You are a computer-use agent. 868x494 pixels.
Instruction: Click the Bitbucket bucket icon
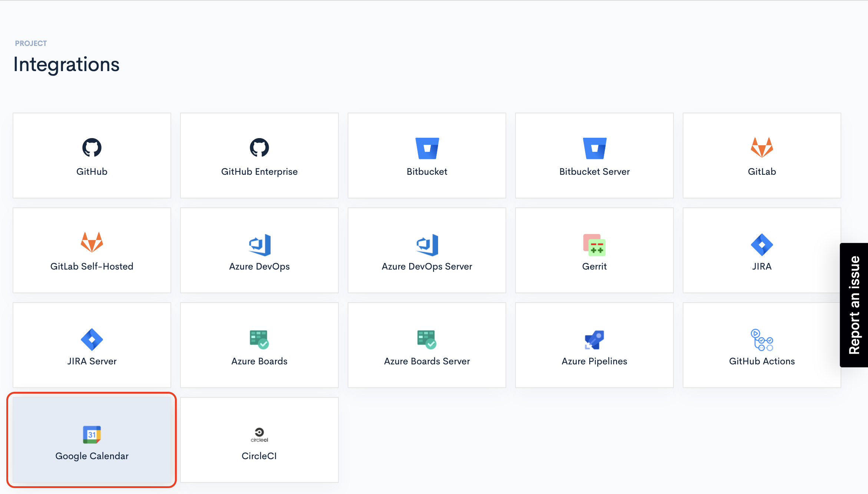pyautogui.click(x=427, y=148)
